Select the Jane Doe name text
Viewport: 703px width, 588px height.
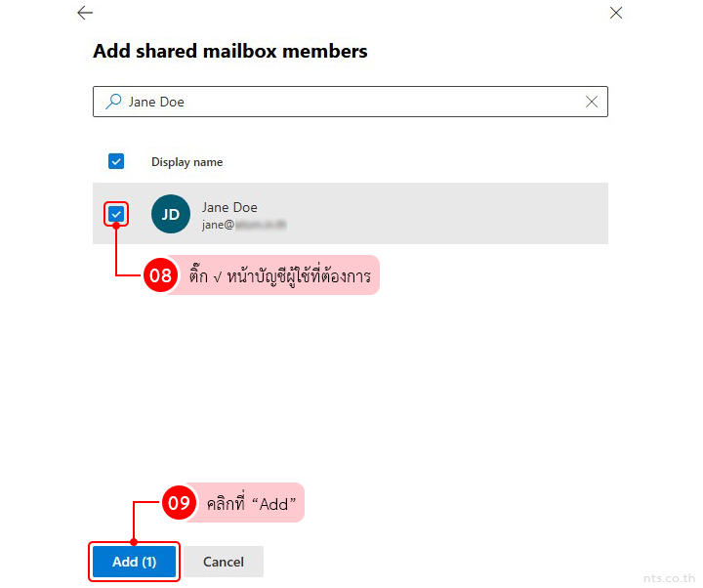229,207
